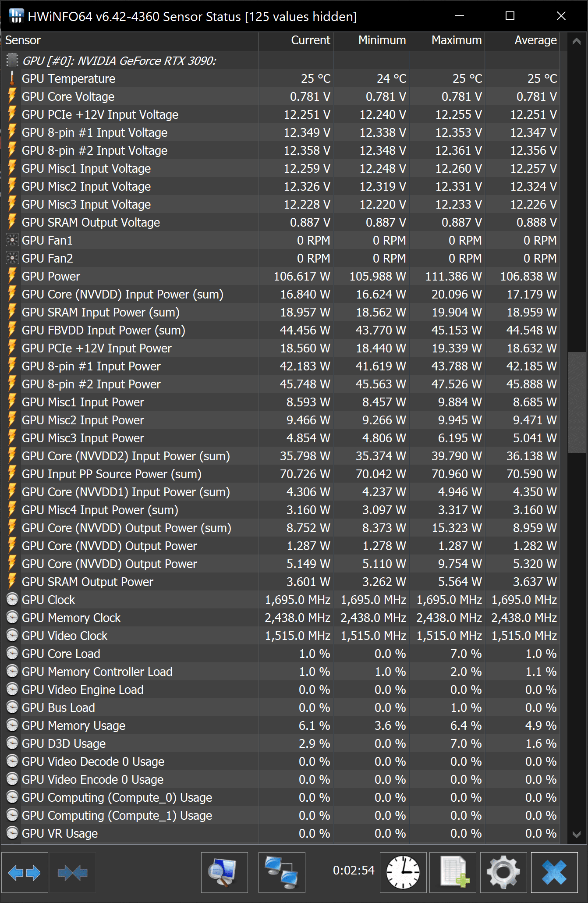Click the scrollbar up arrow
The height and width of the screenshot is (903, 588).
577,41
